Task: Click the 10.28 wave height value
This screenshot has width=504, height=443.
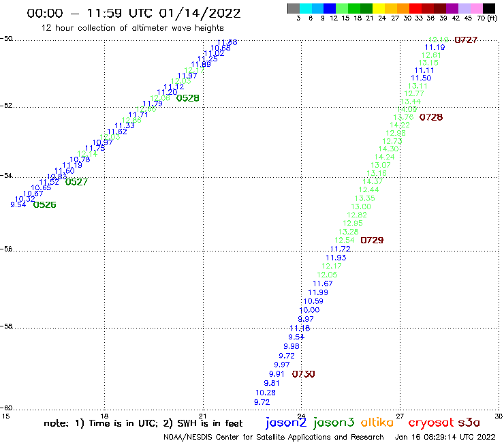Action: 266,393
